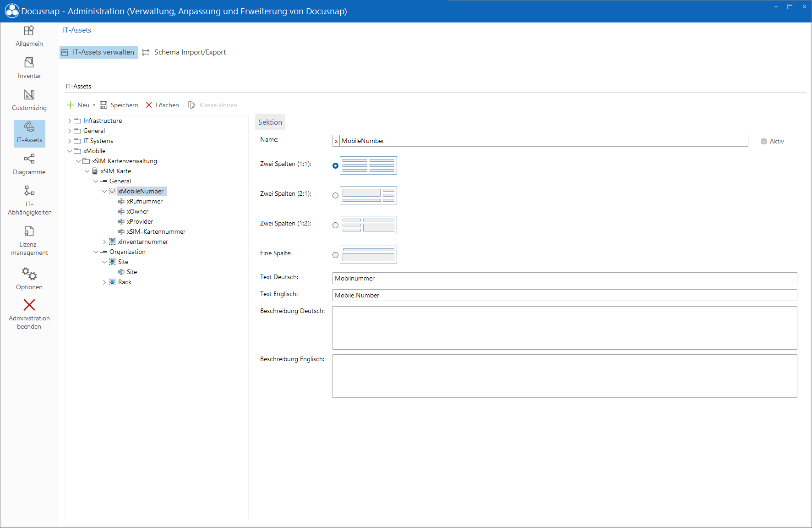Screen dimensions: 812x528
Task: Click the red Administration beenden icon
Action: (29, 305)
